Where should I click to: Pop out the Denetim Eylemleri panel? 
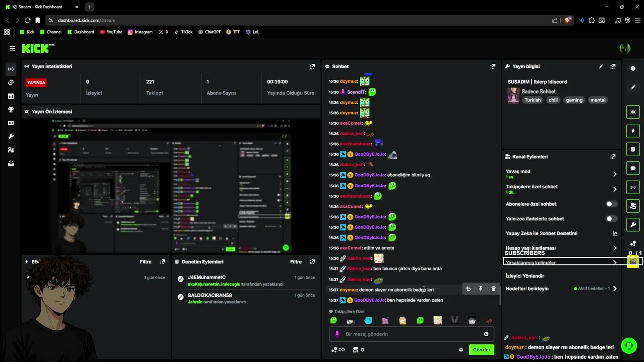point(312,262)
